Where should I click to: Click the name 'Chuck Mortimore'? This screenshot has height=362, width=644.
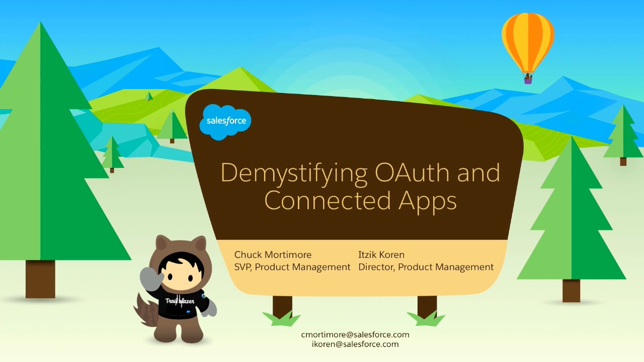[x=273, y=255]
